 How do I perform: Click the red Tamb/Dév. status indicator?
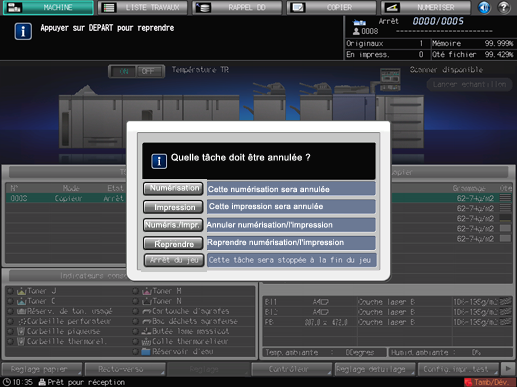490,382
